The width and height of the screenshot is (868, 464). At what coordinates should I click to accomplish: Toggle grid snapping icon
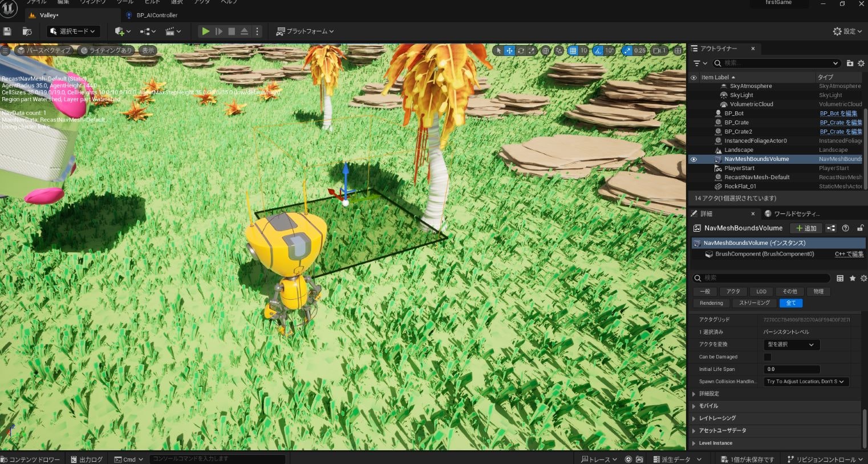573,50
